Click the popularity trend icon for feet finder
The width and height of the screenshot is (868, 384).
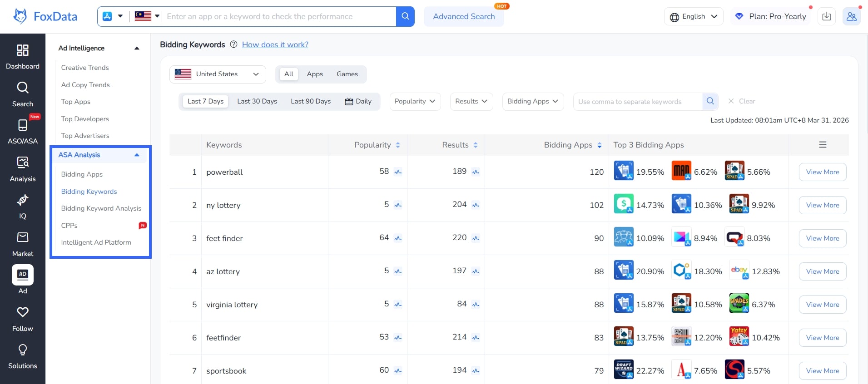pos(398,238)
